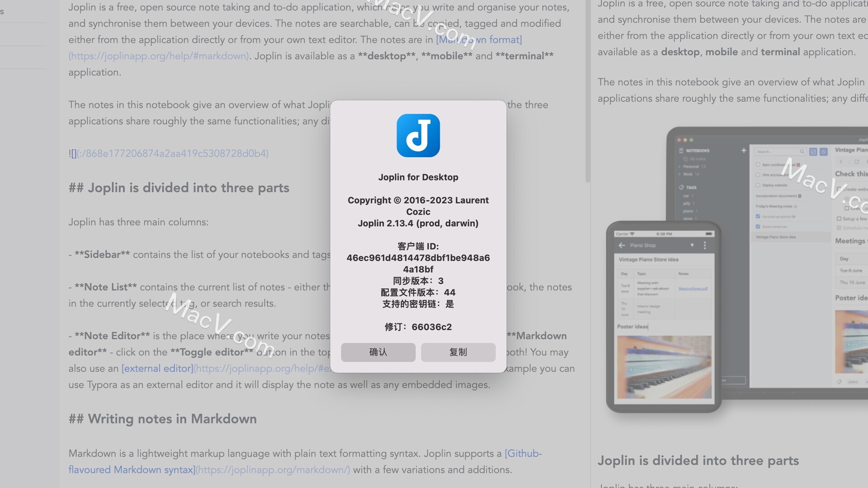Click the 'Copyright © 2016-2023 Laurent Cozic' text
868x488 pixels.
(418, 206)
